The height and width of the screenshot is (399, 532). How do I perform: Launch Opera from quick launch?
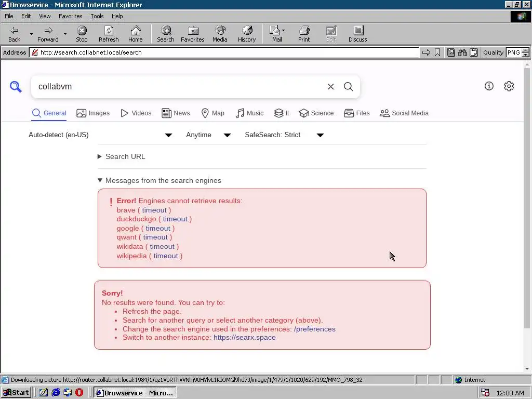[79, 393]
